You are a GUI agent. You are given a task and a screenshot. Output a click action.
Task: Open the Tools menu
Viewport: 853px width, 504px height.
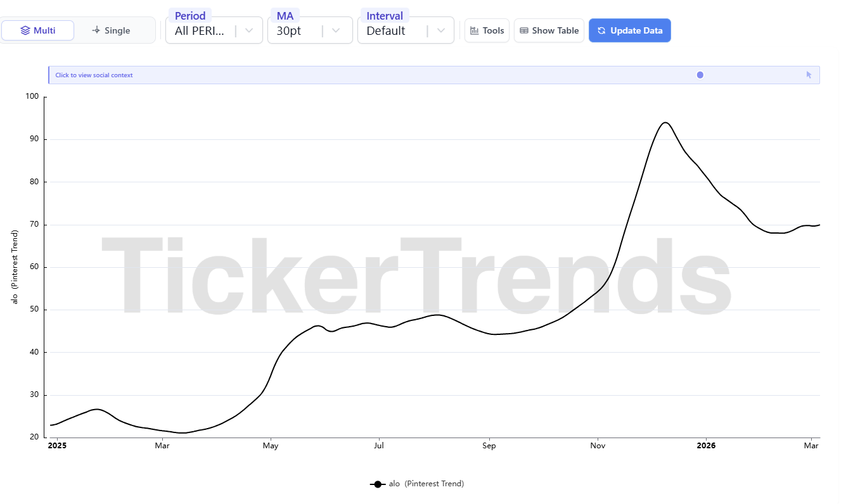pyautogui.click(x=487, y=30)
